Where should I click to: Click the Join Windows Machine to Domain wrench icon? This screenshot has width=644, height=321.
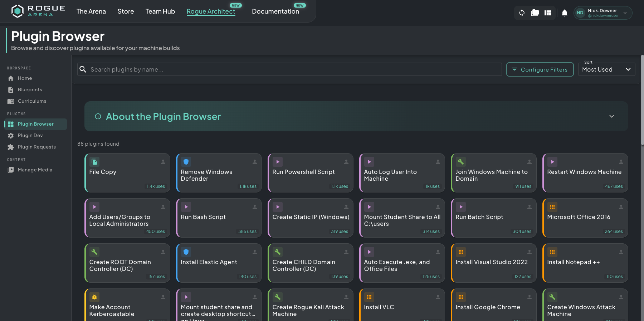(x=461, y=162)
